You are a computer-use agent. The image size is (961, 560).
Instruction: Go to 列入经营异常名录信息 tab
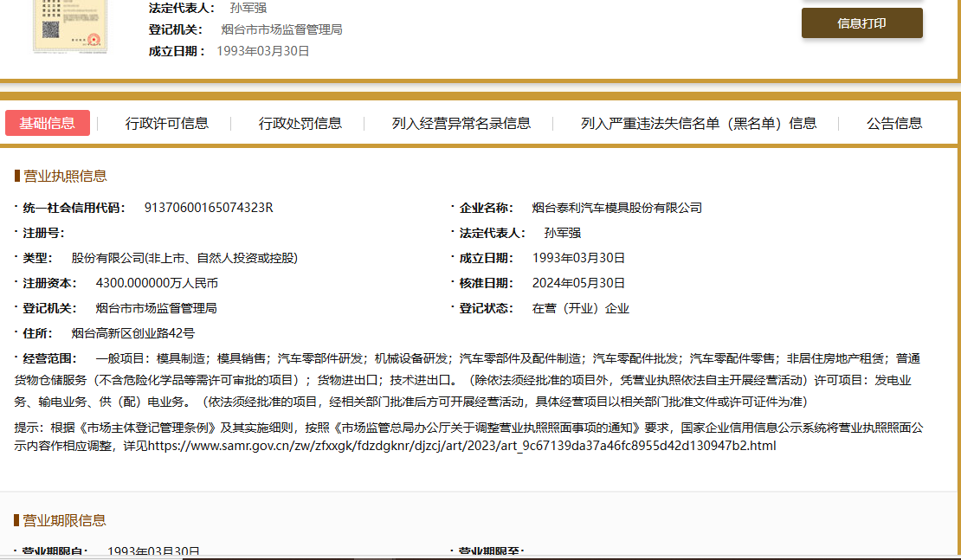point(461,123)
